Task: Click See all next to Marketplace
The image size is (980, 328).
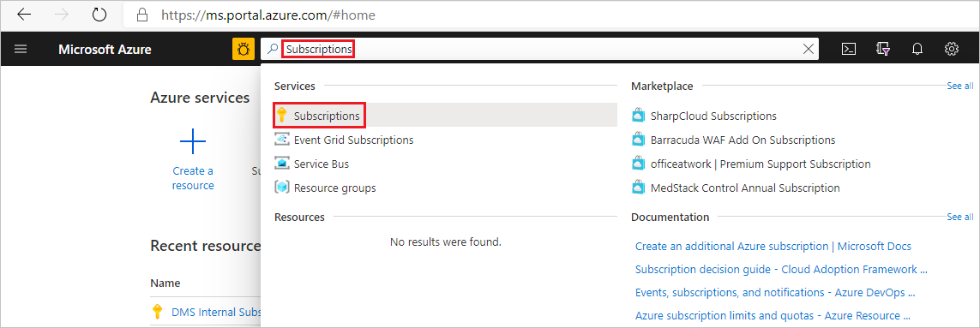Action: 959,86
